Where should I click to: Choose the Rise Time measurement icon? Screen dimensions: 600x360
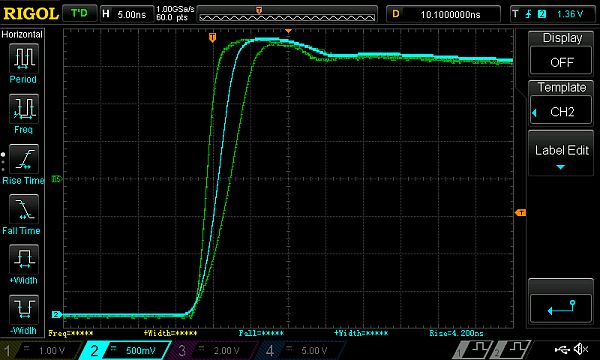point(24,159)
